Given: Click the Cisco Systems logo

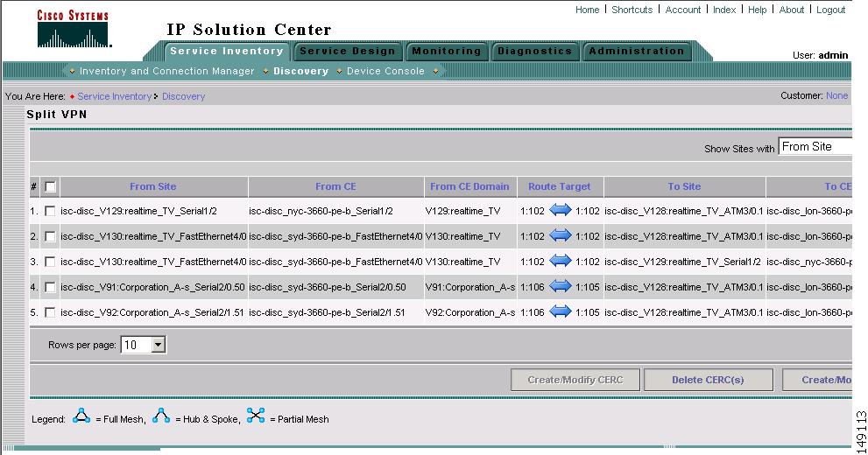Looking at the screenshot, I should coord(73,28).
